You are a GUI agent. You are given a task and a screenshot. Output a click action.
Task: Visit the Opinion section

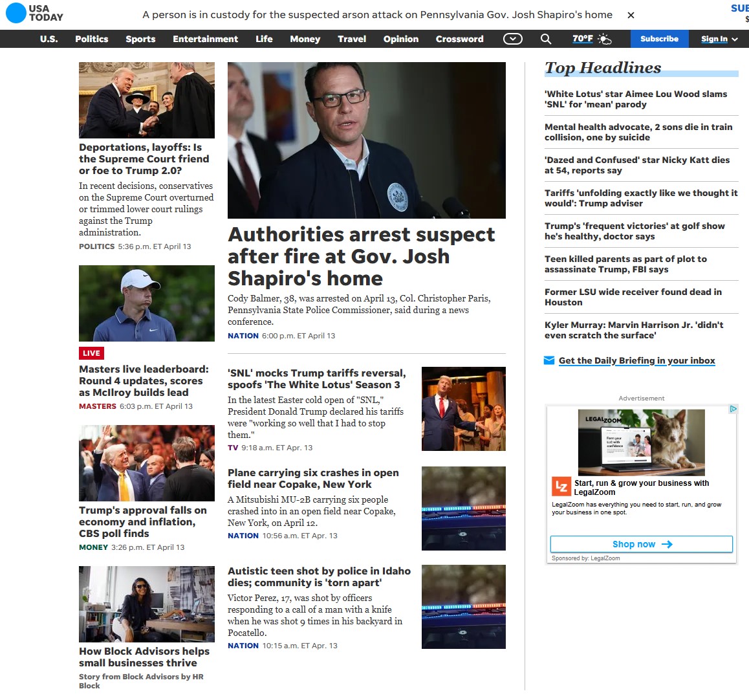(x=401, y=39)
